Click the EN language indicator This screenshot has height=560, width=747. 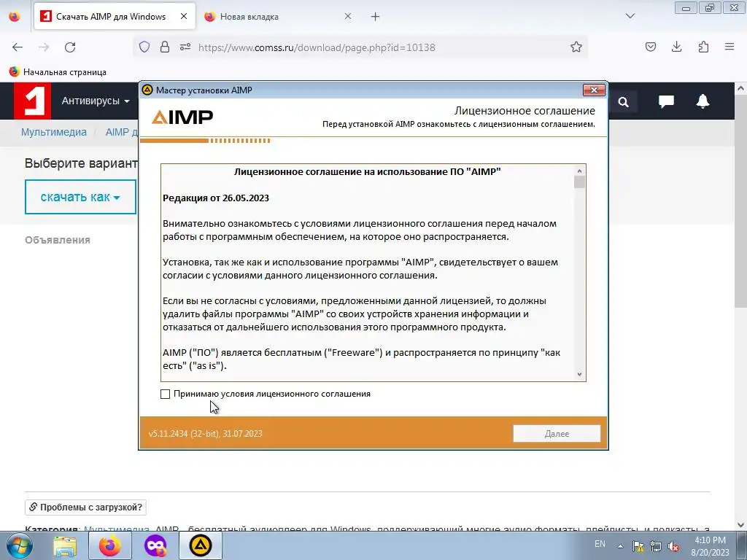[x=600, y=544]
